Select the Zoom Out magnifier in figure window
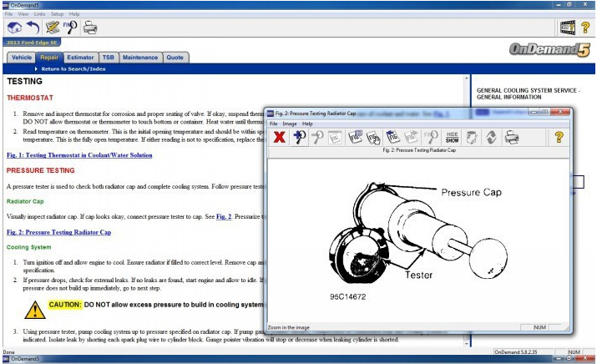This screenshot has height=364, width=597. 317,138
